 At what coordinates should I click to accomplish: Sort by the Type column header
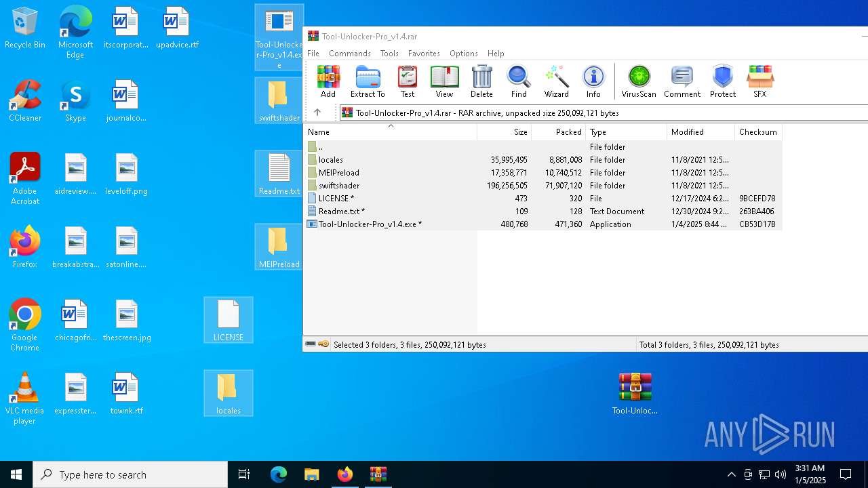coord(627,132)
